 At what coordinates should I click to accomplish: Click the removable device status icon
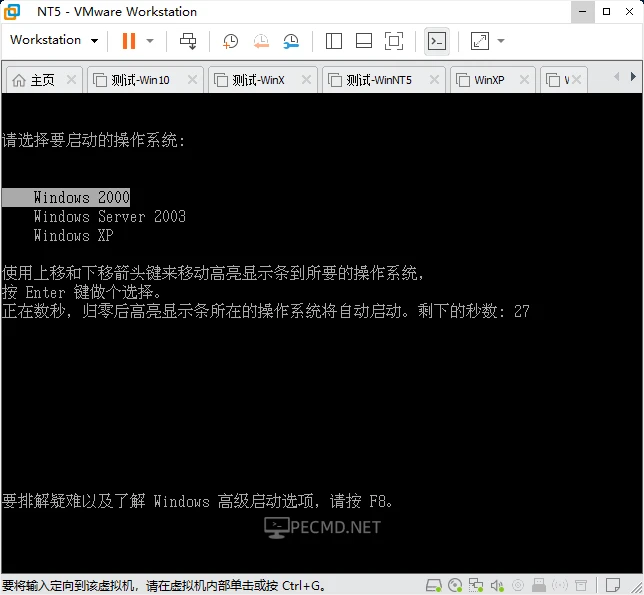[581, 585]
